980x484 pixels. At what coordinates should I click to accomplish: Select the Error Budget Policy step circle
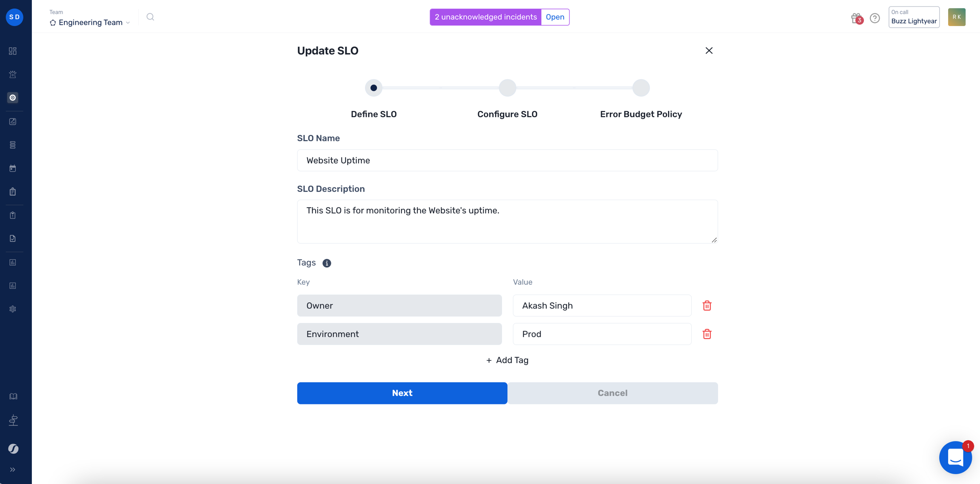click(x=641, y=88)
